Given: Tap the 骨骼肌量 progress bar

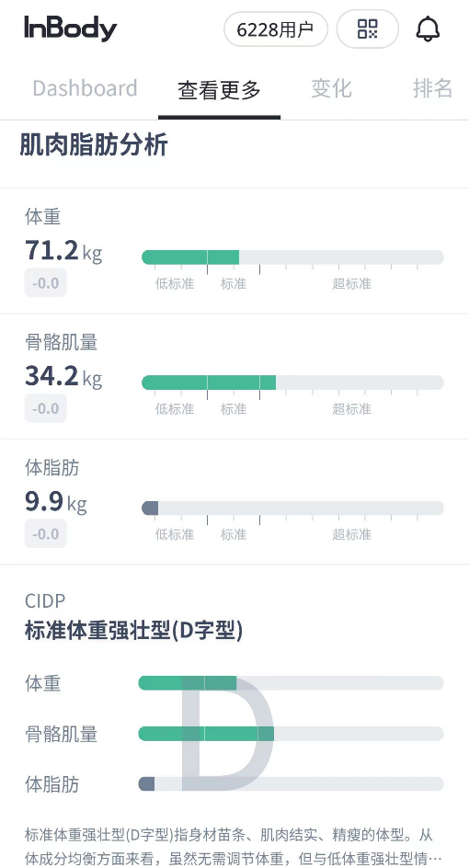Looking at the screenshot, I should pyautogui.click(x=292, y=383).
